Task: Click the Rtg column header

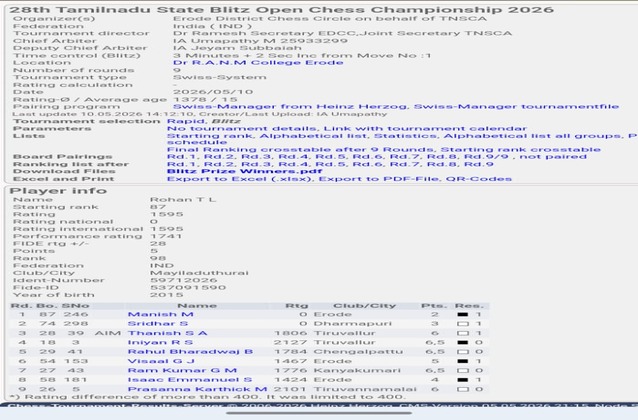Action: click(296, 306)
